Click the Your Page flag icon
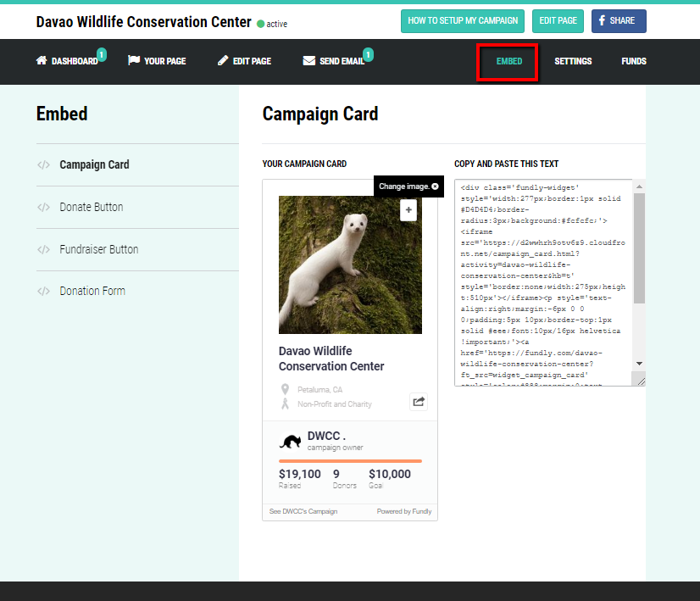 tap(134, 60)
